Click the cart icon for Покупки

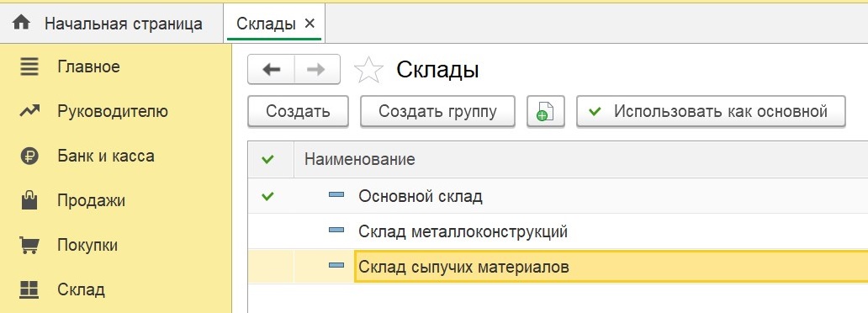point(29,245)
